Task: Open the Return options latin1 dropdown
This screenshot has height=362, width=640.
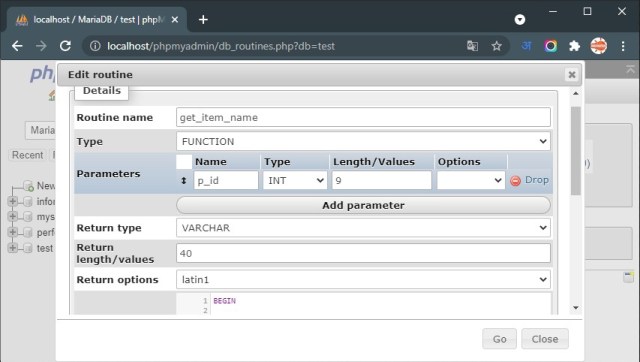Action: click(363, 280)
